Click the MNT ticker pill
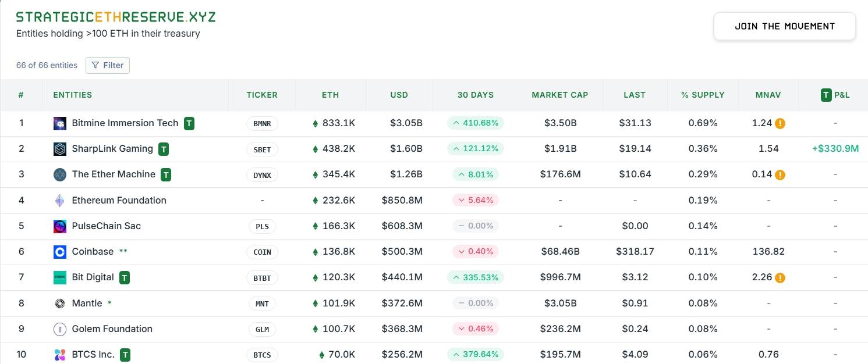 coord(262,304)
